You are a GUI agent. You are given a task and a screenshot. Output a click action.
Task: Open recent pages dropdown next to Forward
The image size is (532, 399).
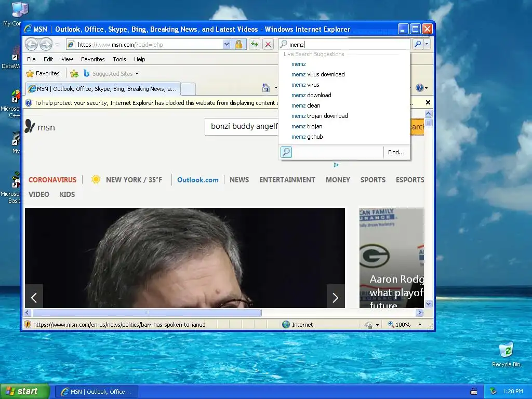coord(57,45)
